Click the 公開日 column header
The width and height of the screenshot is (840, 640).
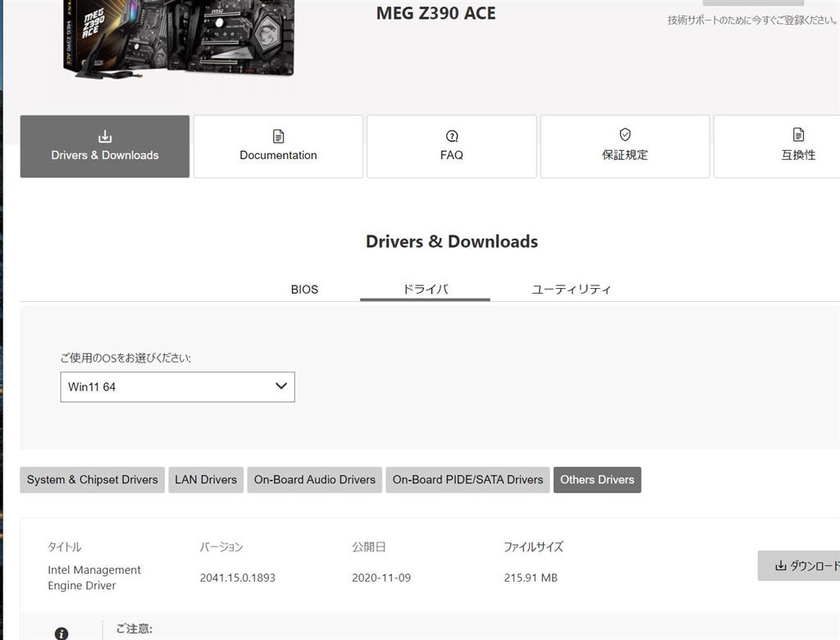(368, 546)
